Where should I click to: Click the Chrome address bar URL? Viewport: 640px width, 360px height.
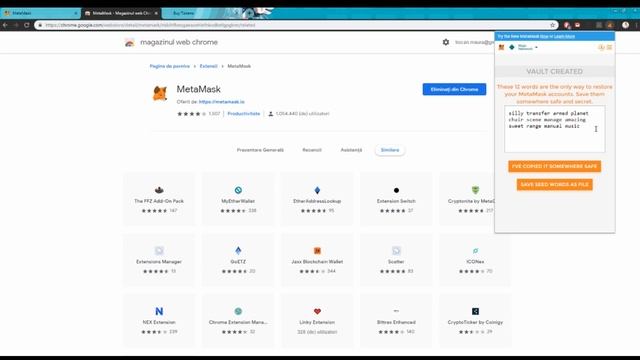coord(150,25)
